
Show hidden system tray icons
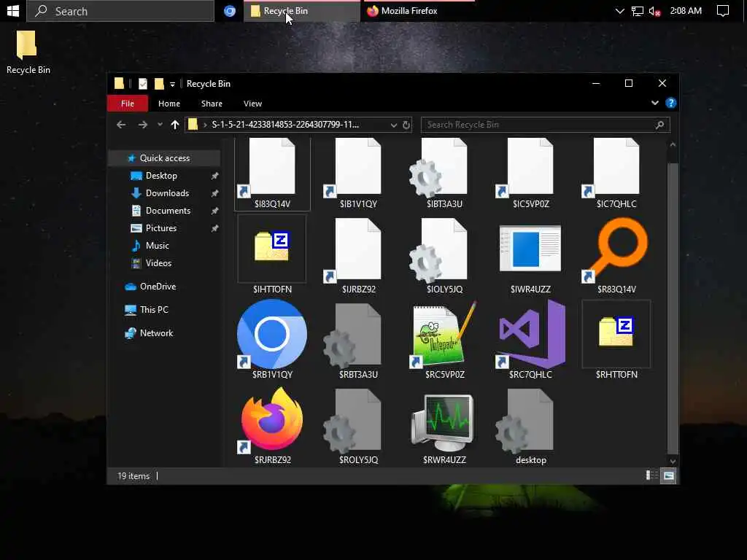[619, 11]
